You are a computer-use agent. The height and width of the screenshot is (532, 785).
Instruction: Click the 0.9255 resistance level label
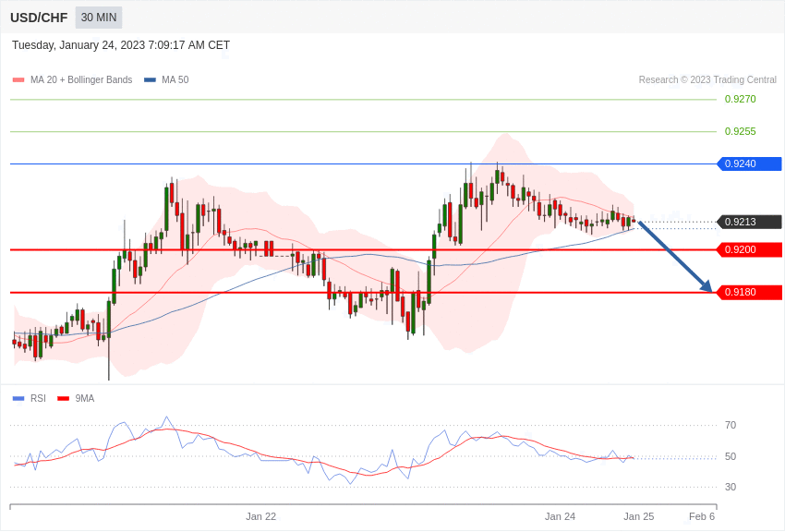[740, 132]
